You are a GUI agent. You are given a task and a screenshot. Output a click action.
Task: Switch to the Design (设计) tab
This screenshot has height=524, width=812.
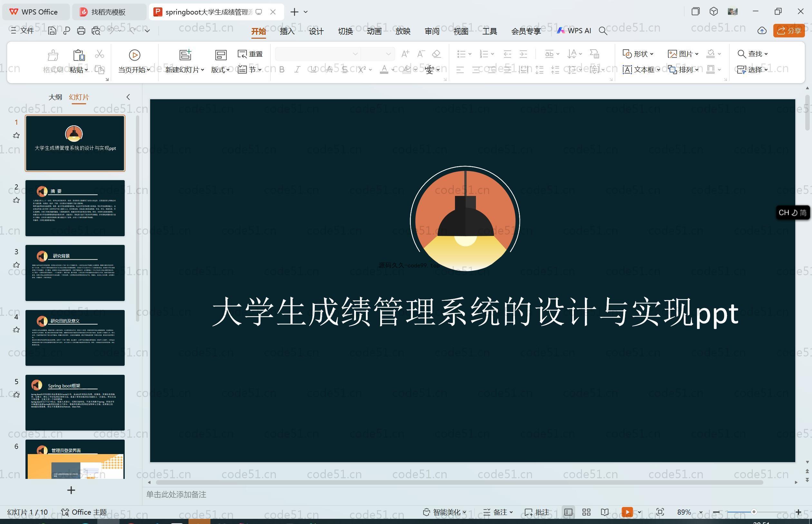(316, 31)
